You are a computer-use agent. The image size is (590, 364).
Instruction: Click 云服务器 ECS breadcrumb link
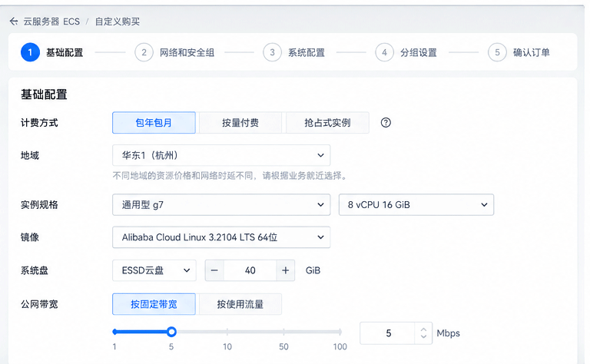click(x=51, y=22)
